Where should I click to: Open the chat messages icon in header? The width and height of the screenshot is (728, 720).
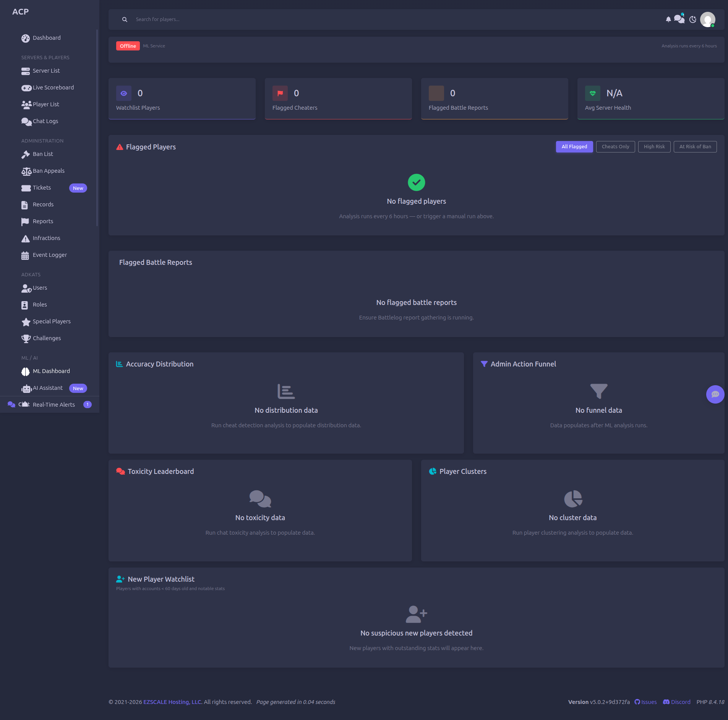coord(679,19)
